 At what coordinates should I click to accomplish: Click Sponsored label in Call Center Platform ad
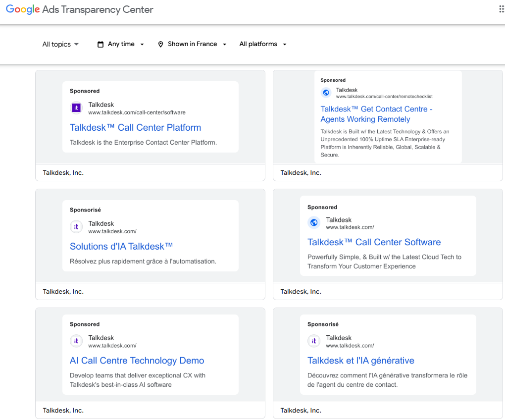pos(85,91)
